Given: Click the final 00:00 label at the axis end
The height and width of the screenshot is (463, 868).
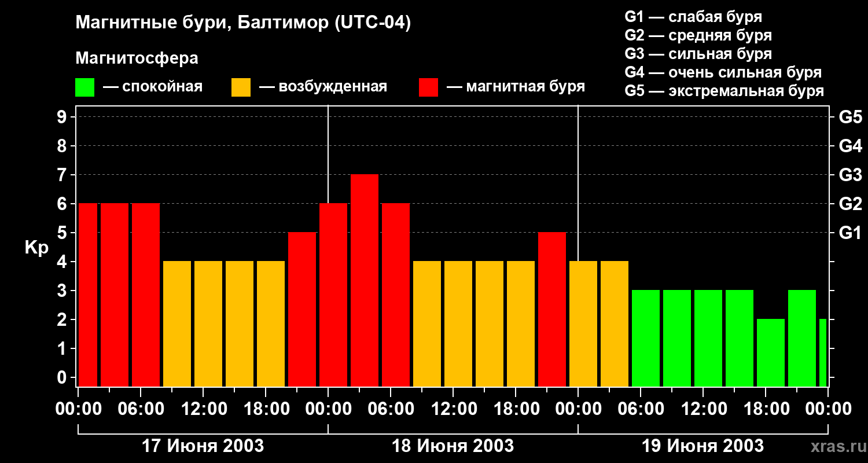Looking at the screenshot, I should [x=829, y=409].
